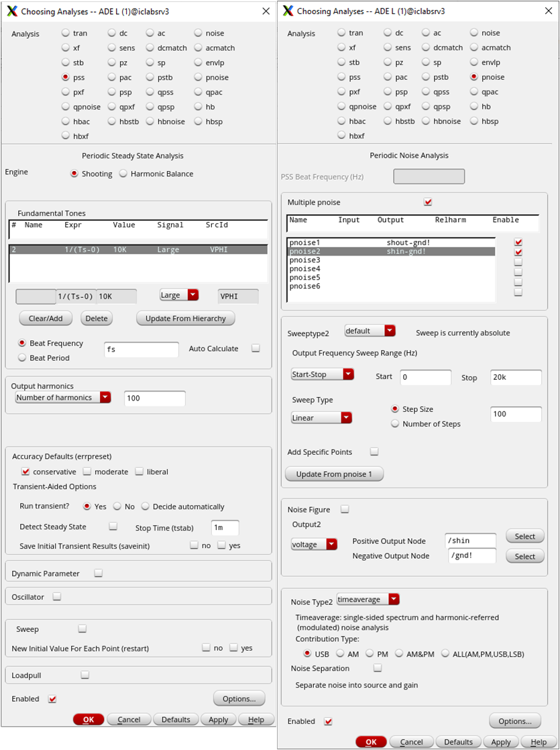Click the Beat Frequency fs input field

(141, 350)
